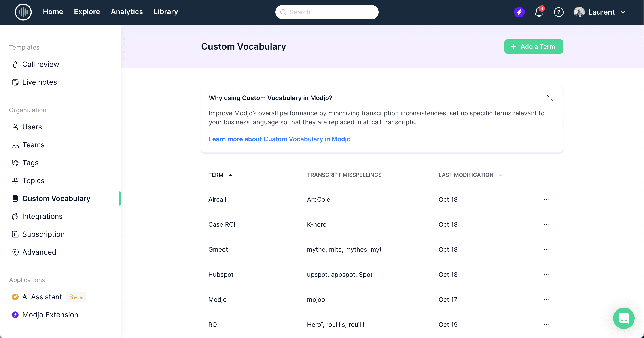Open the Library tab
The image size is (644, 338).
[x=166, y=12]
